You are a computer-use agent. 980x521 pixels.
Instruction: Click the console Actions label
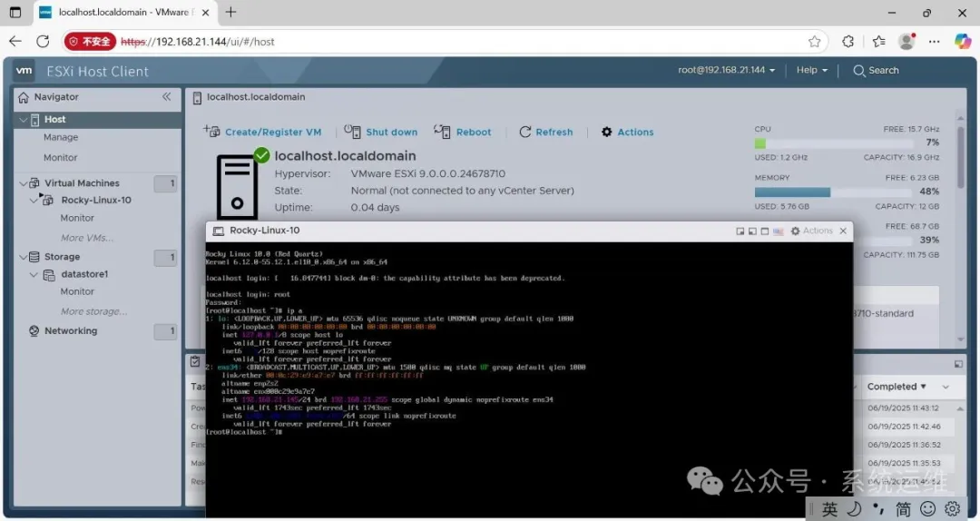[x=818, y=231]
